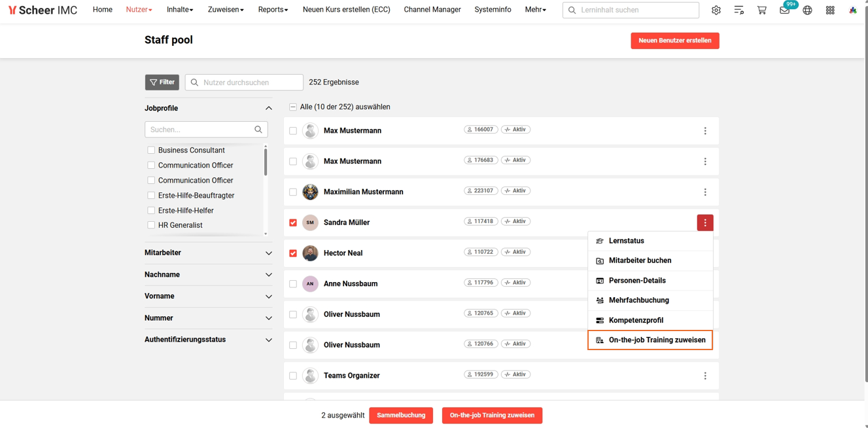Open the Inhalte dropdown menu
This screenshot has width=868, height=428.
(180, 10)
